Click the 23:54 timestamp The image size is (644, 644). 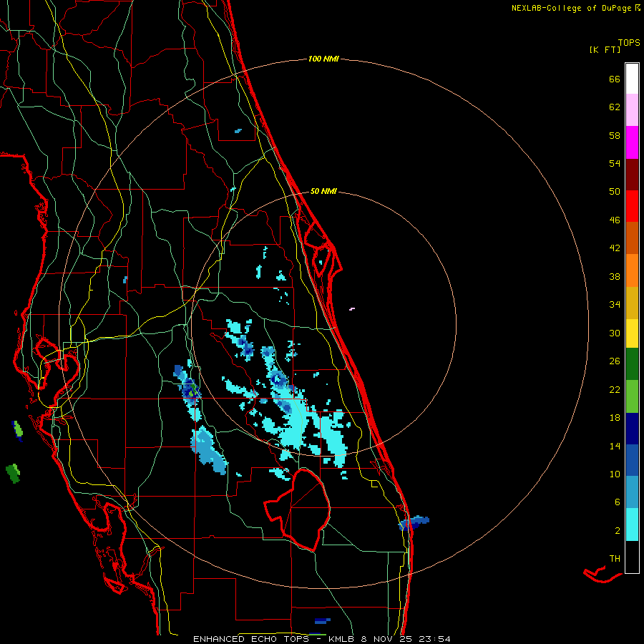coord(434,639)
